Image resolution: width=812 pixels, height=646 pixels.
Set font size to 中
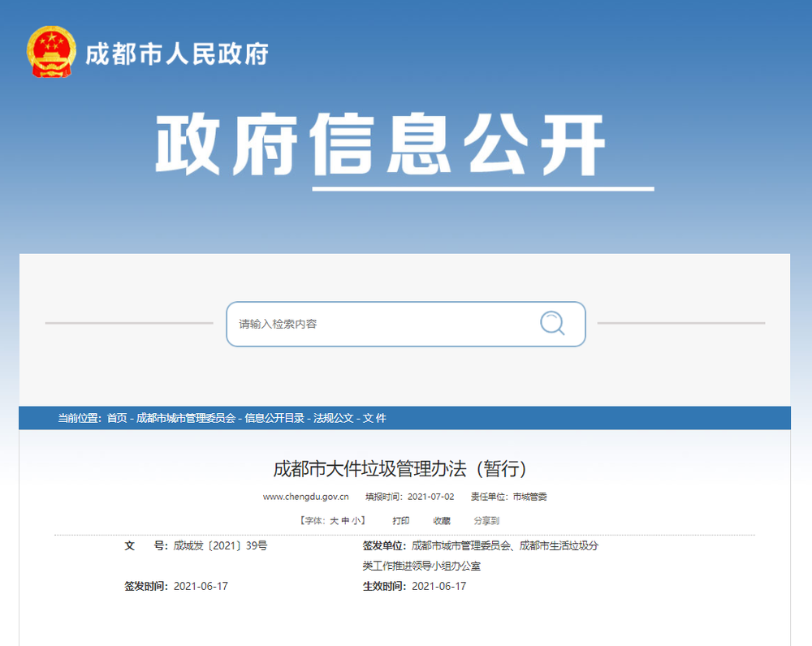pyautogui.click(x=345, y=521)
